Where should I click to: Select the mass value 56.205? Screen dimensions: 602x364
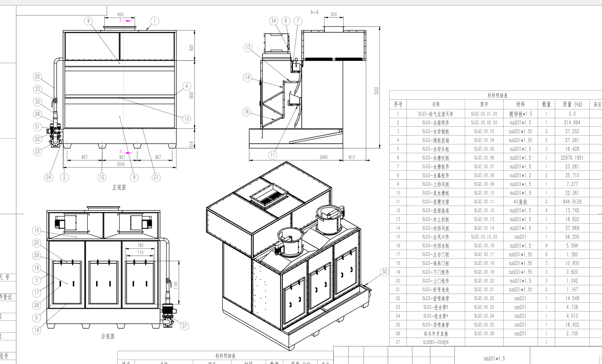pos(572,237)
